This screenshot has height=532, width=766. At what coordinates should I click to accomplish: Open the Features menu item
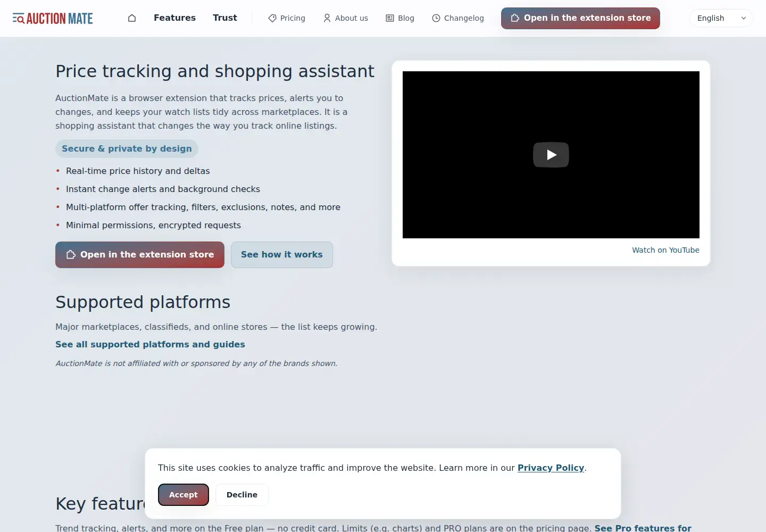pos(174,18)
